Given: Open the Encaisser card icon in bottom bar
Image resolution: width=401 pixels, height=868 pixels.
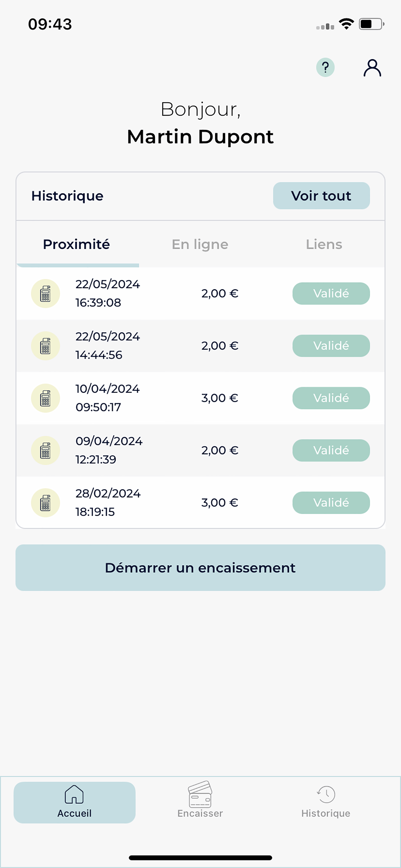Looking at the screenshot, I should pos(200,794).
